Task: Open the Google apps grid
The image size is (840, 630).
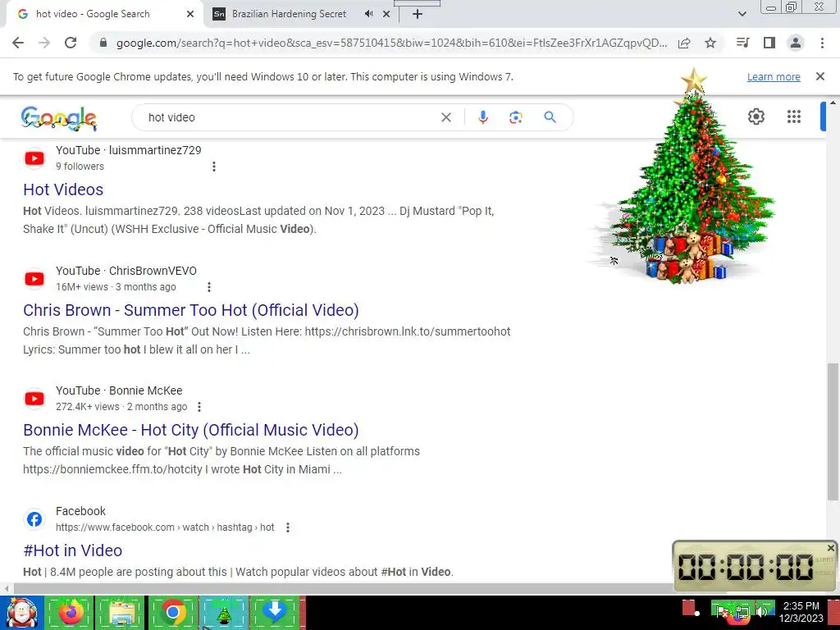Action: coord(794,116)
